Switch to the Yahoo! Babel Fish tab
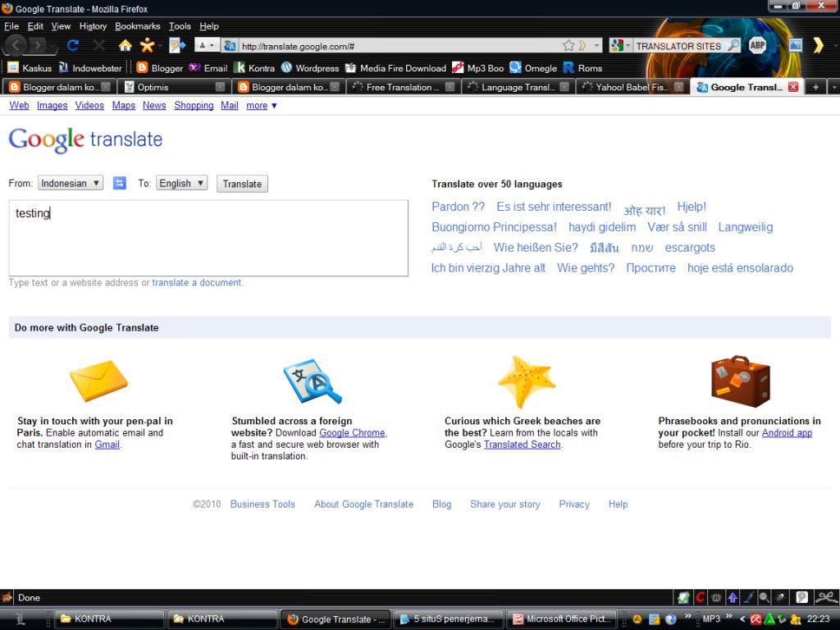Viewport: 840px width, 630px height. pos(631,87)
